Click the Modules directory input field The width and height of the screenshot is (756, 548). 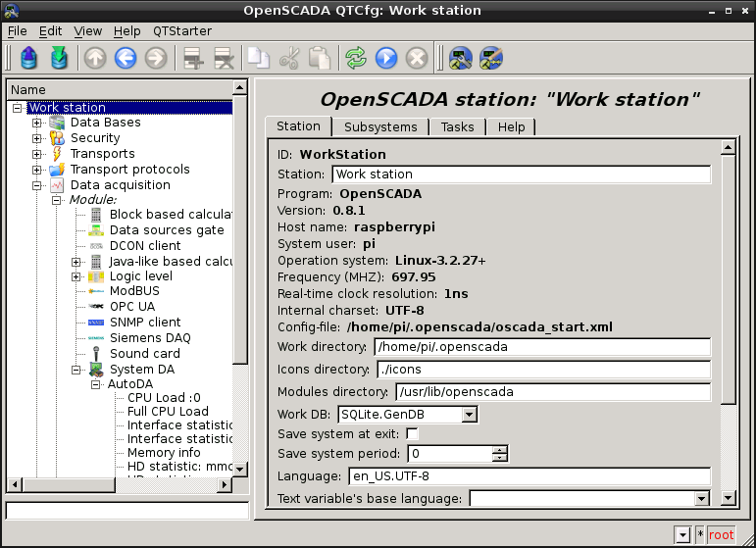point(553,392)
